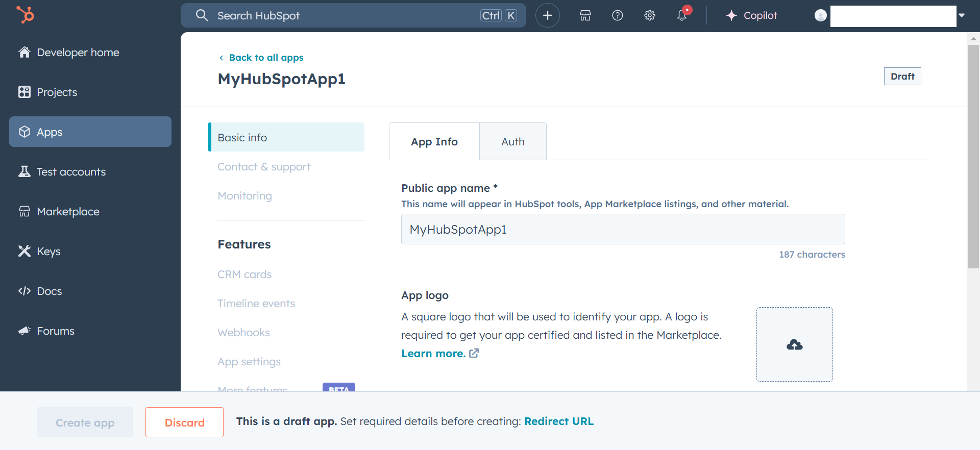Open Keys in the sidebar
This screenshot has height=450, width=980.
48,251
